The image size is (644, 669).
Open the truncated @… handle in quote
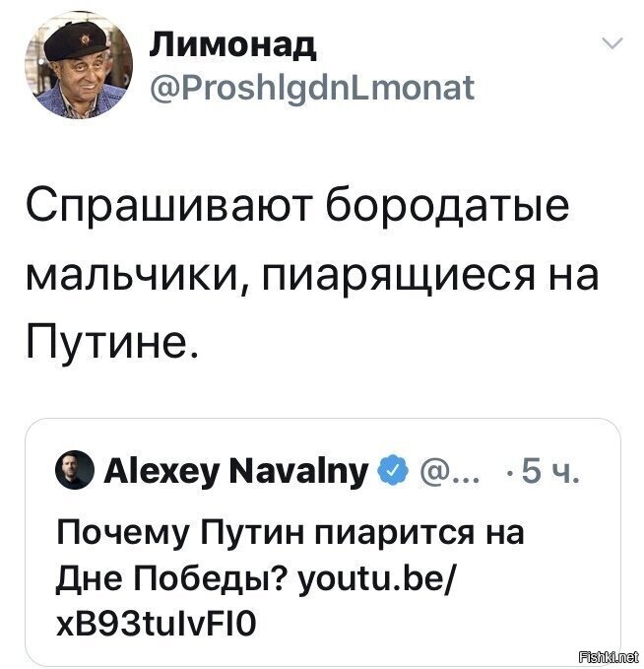tap(449, 471)
